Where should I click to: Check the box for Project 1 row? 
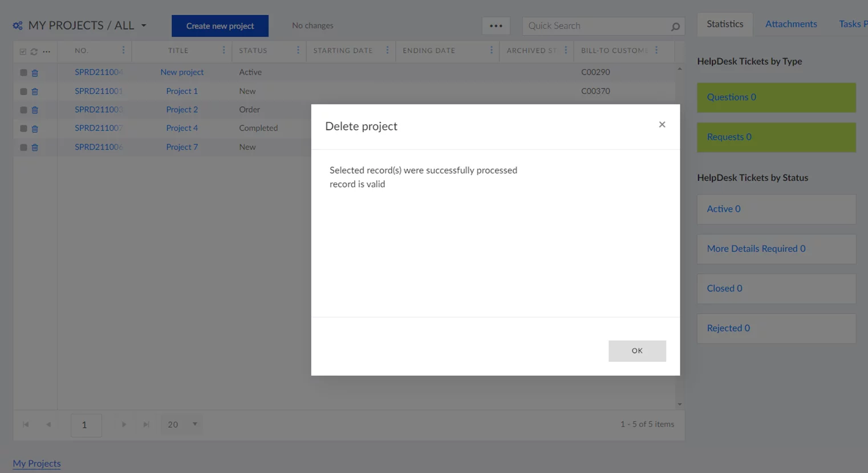pyautogui.click(x=23, y=91)
